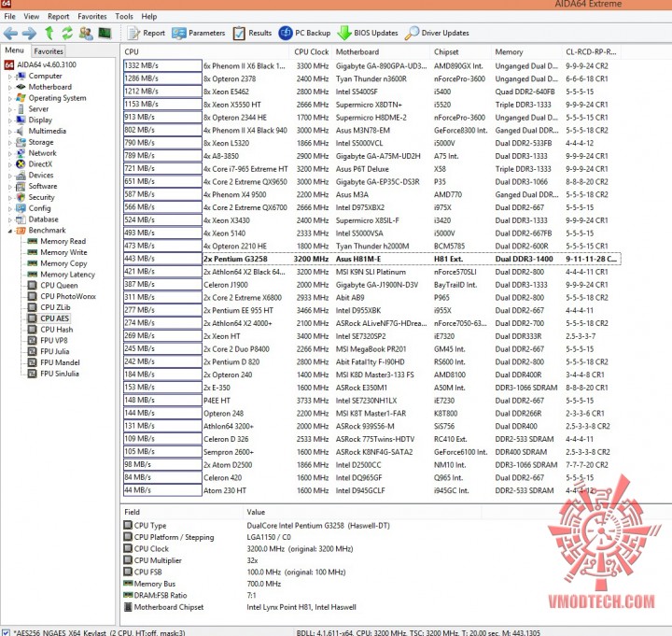Click the green monitor graph toolbar icon
Viewport: 672px width, 636px height.
(105, 33)
